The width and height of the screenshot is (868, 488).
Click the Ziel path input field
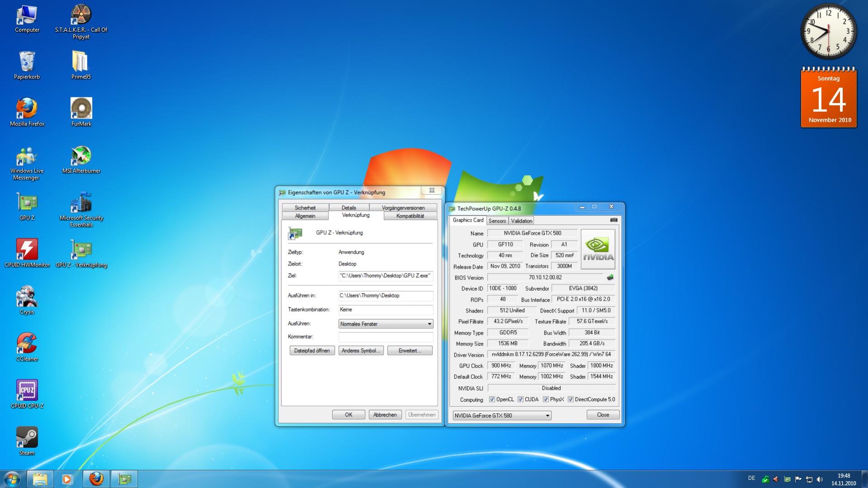point(386,276)
